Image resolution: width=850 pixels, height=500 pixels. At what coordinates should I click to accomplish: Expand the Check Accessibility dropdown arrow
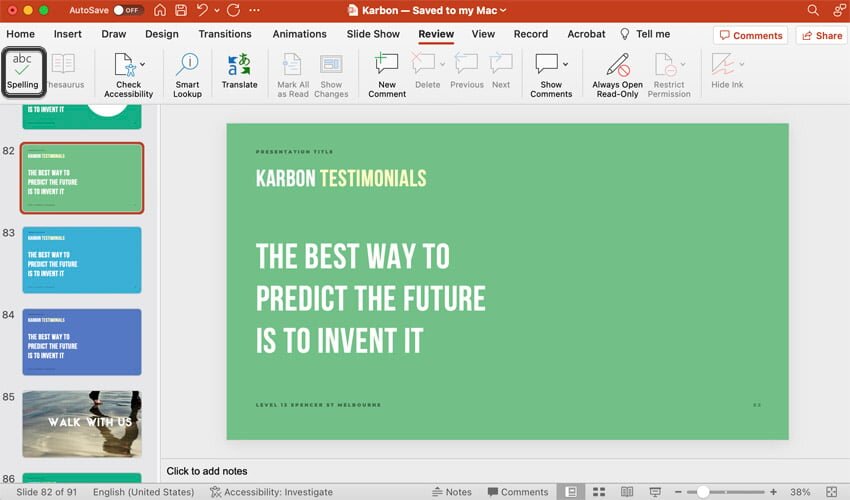[142, 64]
